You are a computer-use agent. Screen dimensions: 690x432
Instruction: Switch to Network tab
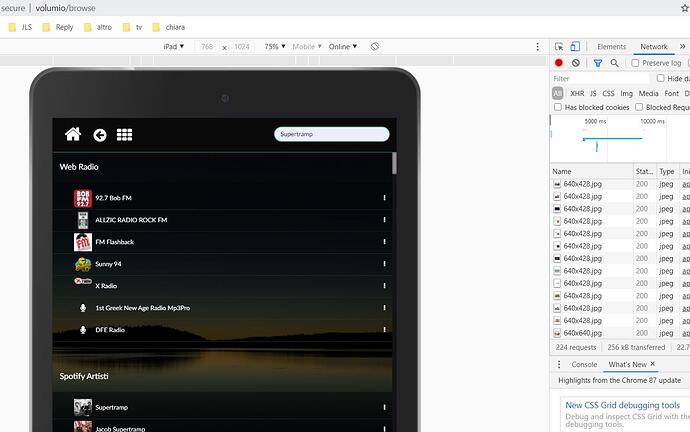pos(653,47)
